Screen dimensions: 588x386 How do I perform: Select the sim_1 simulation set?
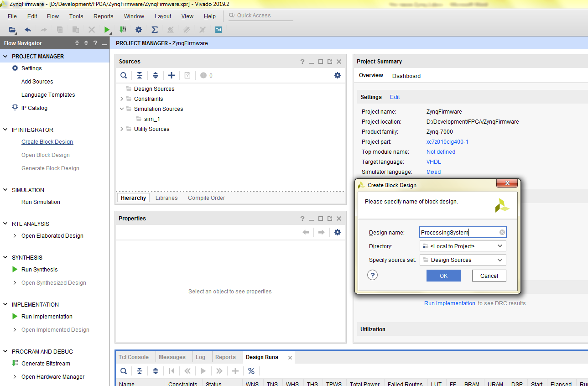point(152,119)
